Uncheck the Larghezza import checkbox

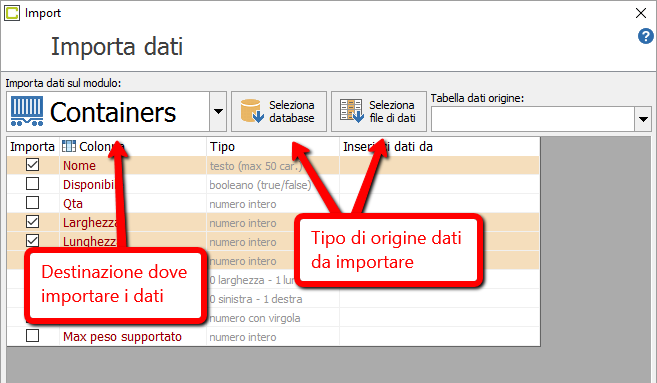tap(32, 222)
